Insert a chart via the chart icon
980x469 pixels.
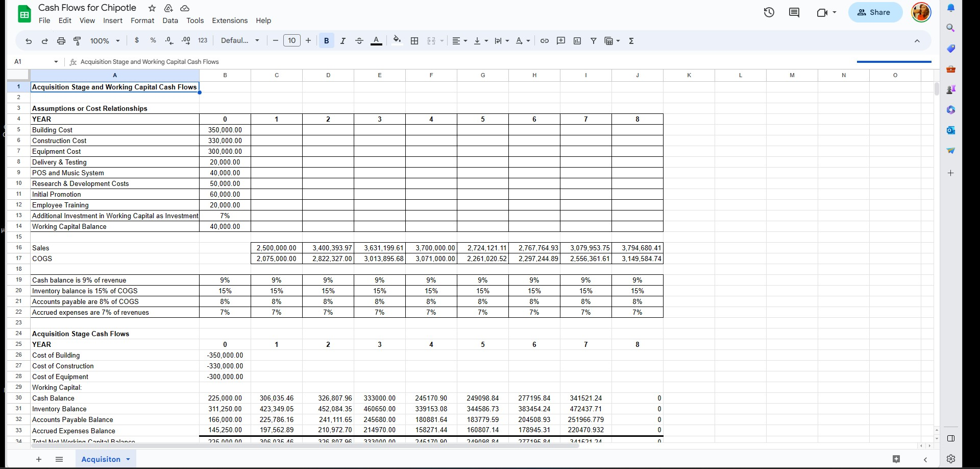(577, 41)
